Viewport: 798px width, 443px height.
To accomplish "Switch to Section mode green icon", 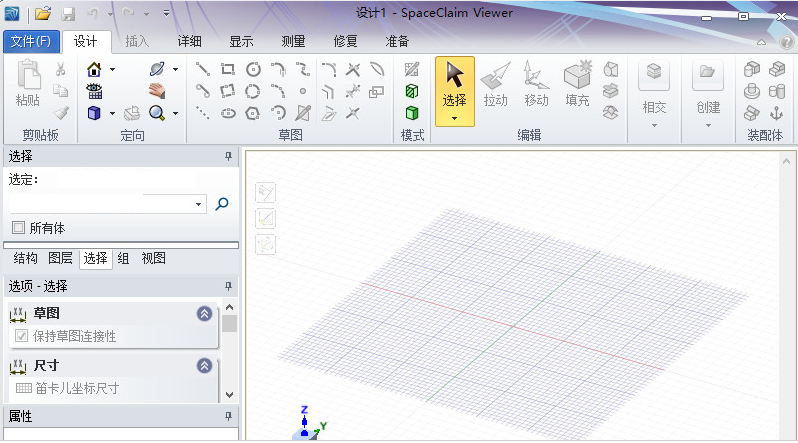I will (412, 91).
